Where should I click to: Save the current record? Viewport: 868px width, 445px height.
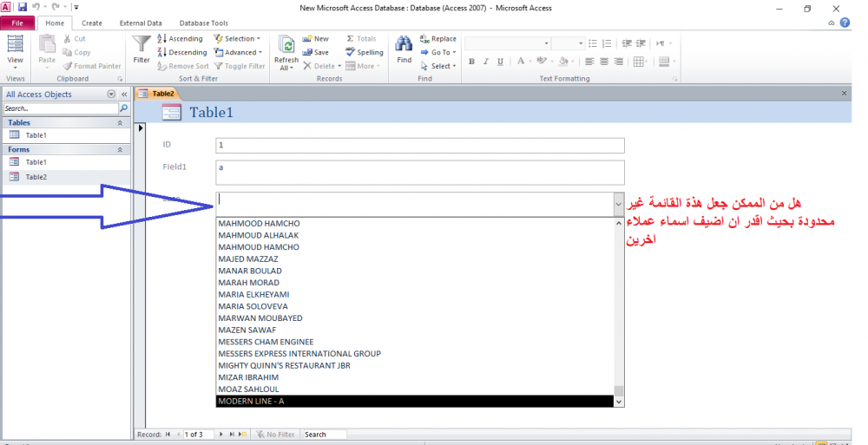pos(316,52)
